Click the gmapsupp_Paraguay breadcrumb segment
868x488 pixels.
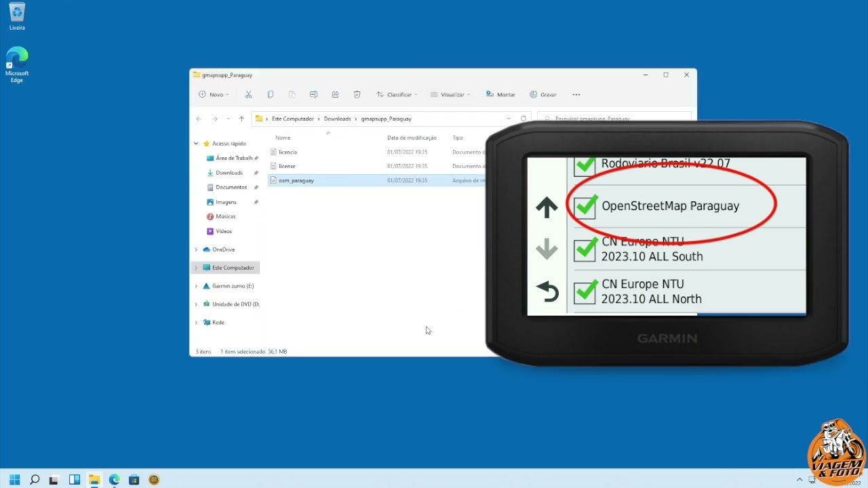387,119
